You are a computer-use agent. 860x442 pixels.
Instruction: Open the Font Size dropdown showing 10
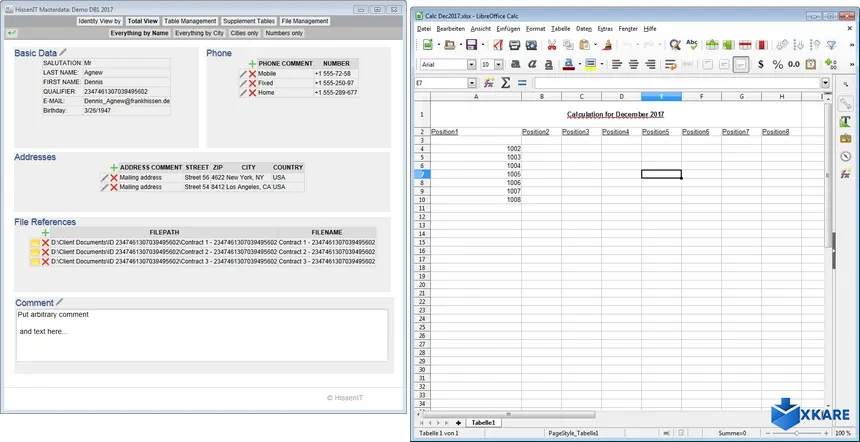(x=499, y=65)
